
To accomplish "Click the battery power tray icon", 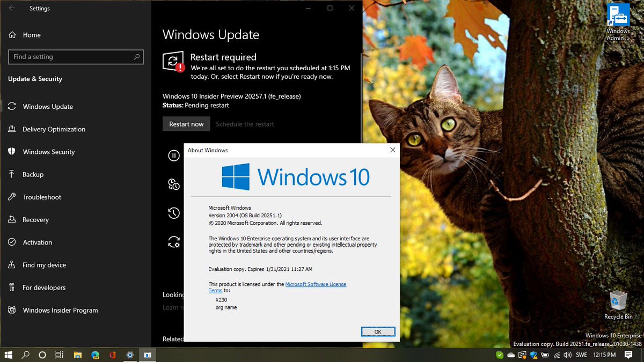I will point(545,355).
